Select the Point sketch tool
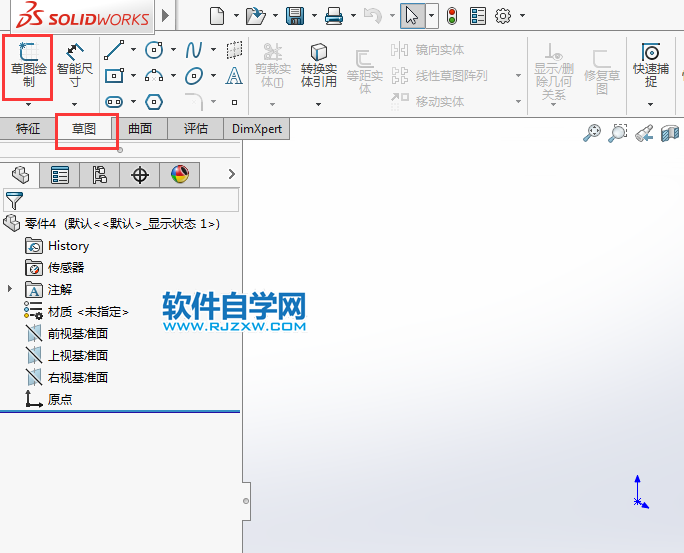 tap(234, 102)
